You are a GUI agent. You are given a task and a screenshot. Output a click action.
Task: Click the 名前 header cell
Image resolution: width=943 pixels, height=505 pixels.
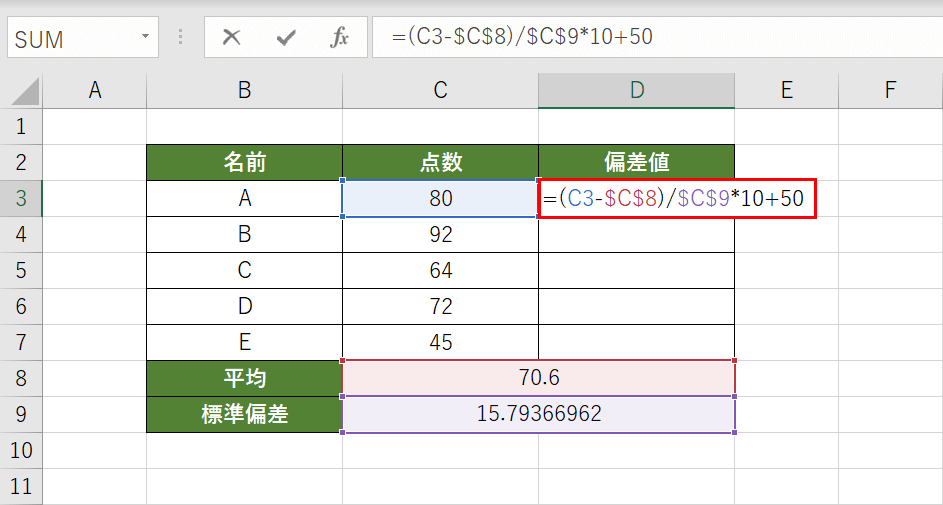coord(244,162)
